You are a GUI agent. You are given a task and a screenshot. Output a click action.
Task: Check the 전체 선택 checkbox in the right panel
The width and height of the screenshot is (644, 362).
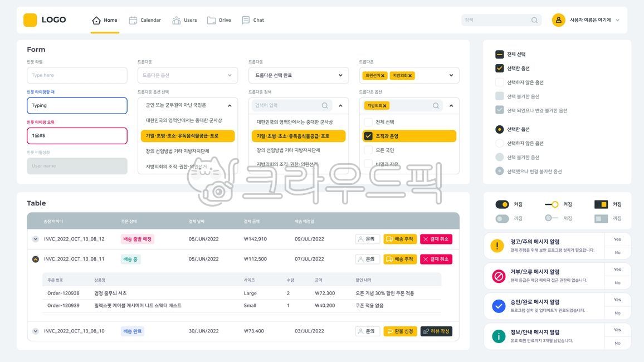(x=499, y=54)
